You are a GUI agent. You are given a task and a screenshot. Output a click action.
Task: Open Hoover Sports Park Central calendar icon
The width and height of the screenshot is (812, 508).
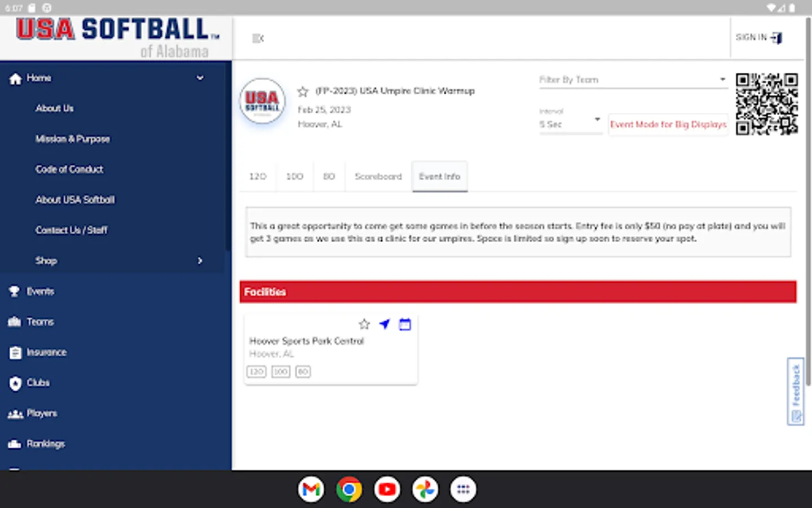click(405, 324)
